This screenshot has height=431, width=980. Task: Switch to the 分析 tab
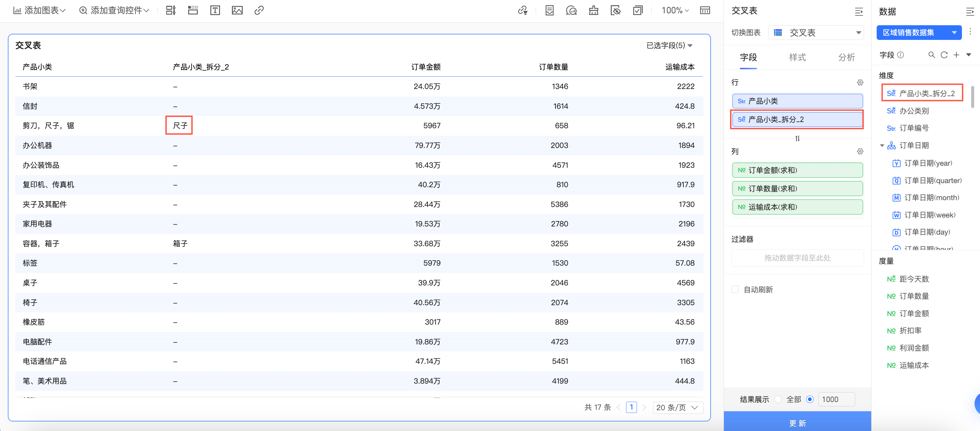pos(846,57)
